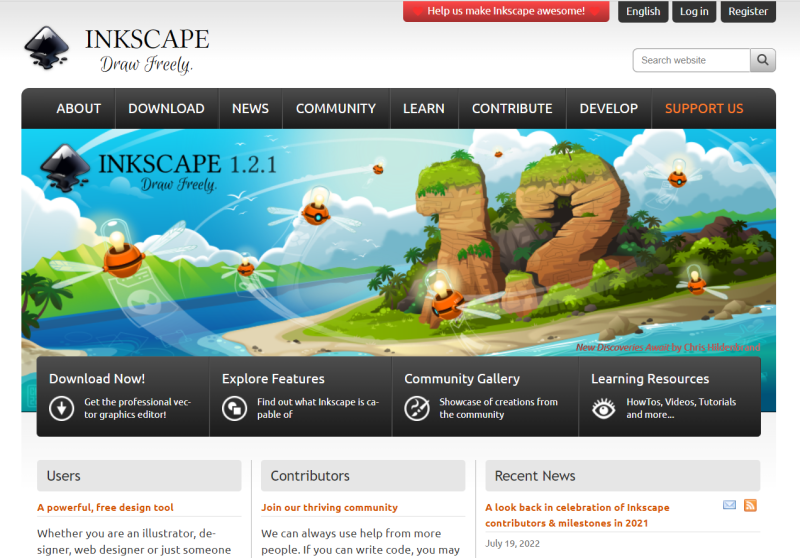Click the Inkscape mountain logo in header

(x=46, y=47)
